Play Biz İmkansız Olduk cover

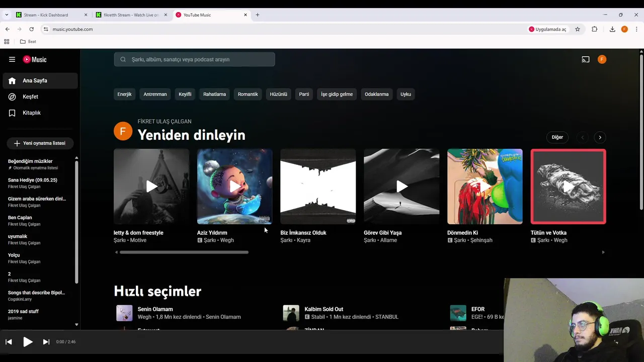tap(318, 187)
